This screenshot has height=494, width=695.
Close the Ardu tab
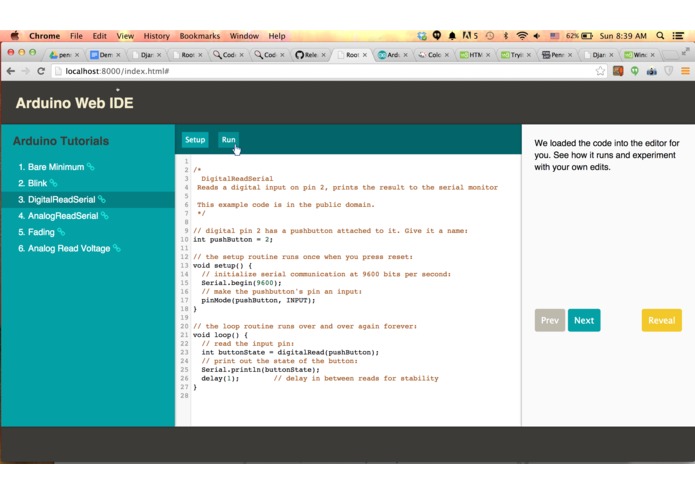click(x=406, y=55)
